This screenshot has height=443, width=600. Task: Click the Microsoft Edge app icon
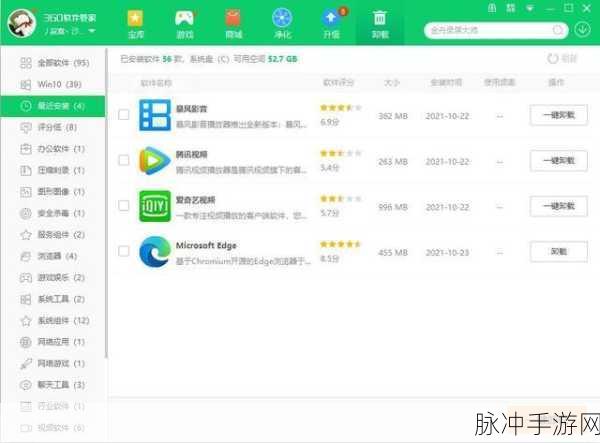click(x=155, y=251)
